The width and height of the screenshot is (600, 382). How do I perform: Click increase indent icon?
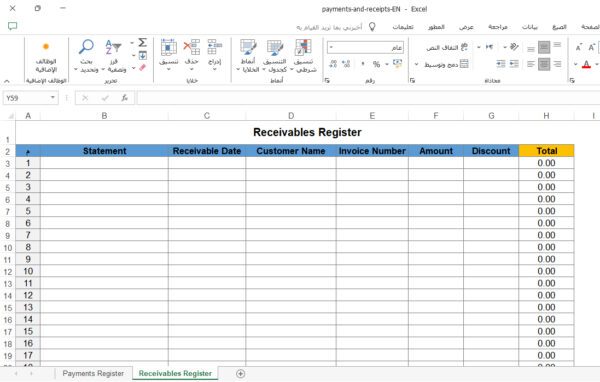501,64
